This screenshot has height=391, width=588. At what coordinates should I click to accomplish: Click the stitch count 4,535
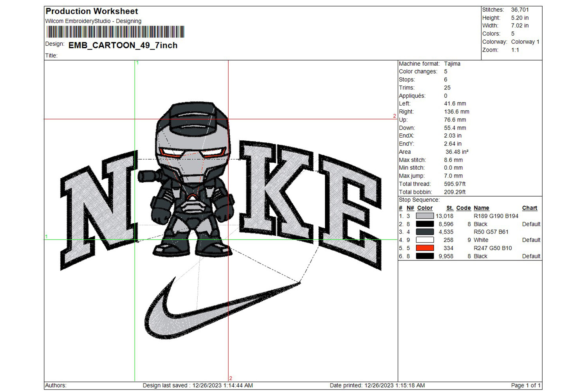(446, 232)
